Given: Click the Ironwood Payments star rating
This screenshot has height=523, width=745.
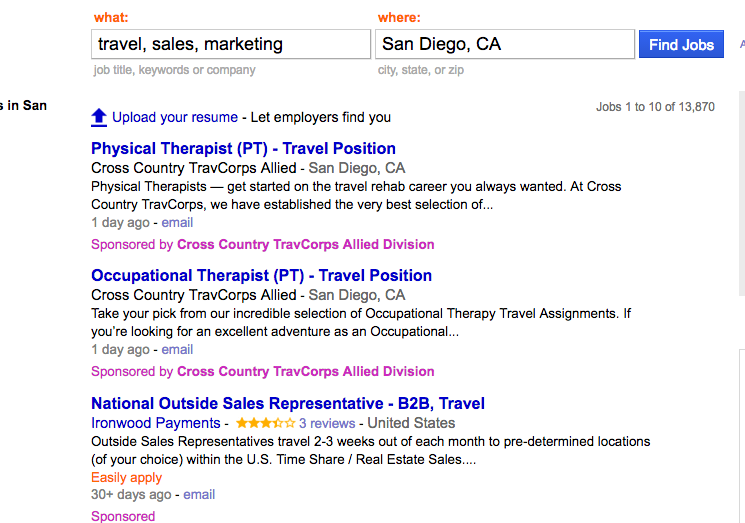Looking at the screenshot, I should tap(266, 423).
